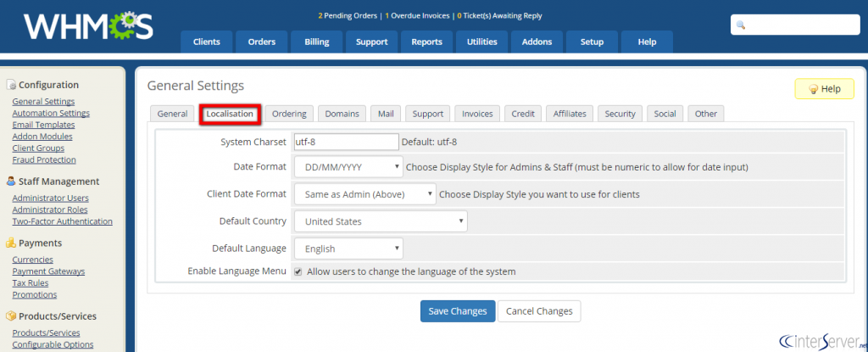
Task: Click the search magnifier icon
Action: tap(741, 25)
